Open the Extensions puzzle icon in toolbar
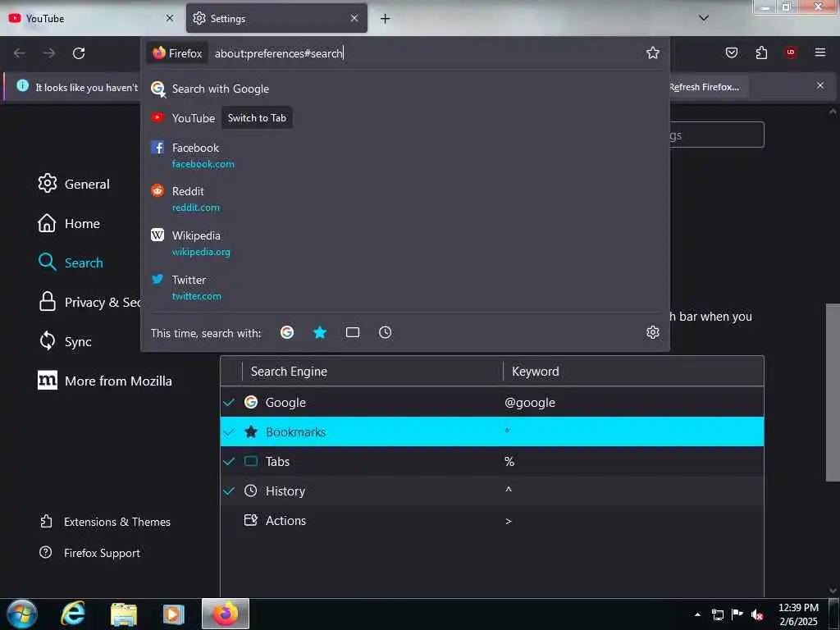840x630 pixels. pos(761,52)
